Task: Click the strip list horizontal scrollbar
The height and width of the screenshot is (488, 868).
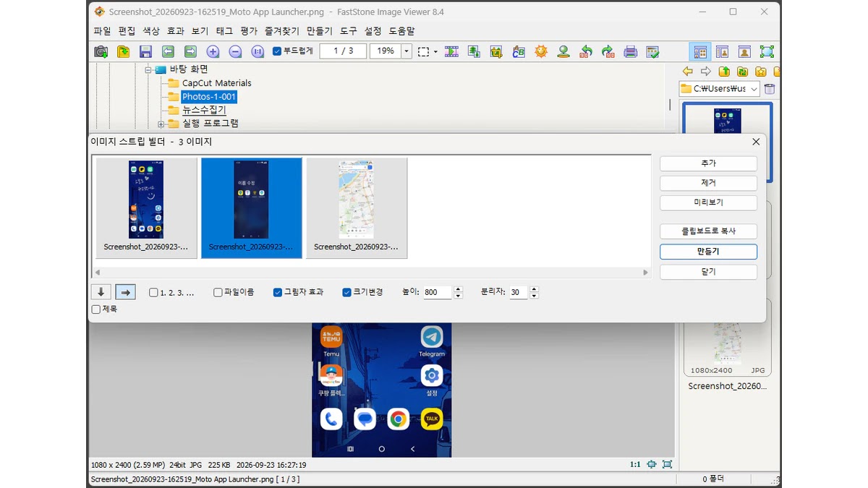Action: point(372,273)
